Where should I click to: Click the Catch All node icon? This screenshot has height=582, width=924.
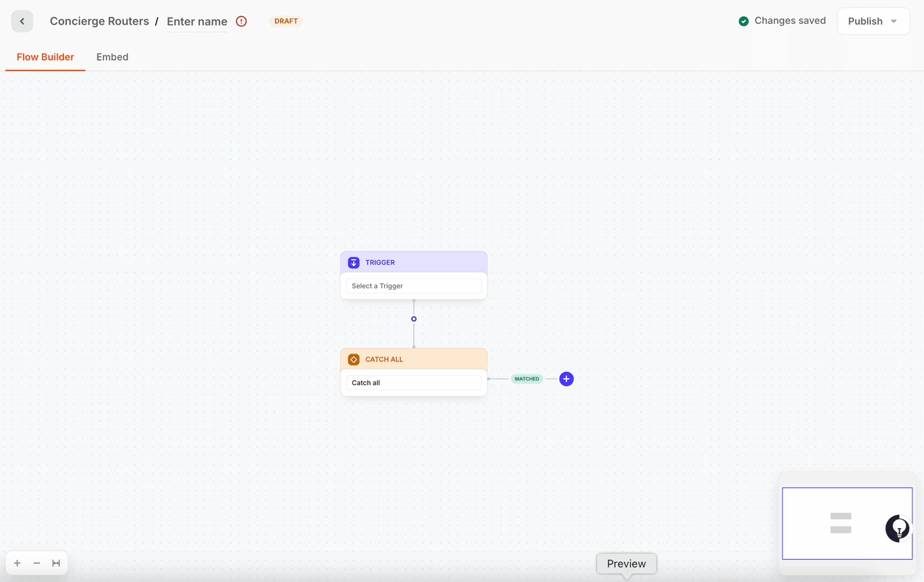(354, 360)
